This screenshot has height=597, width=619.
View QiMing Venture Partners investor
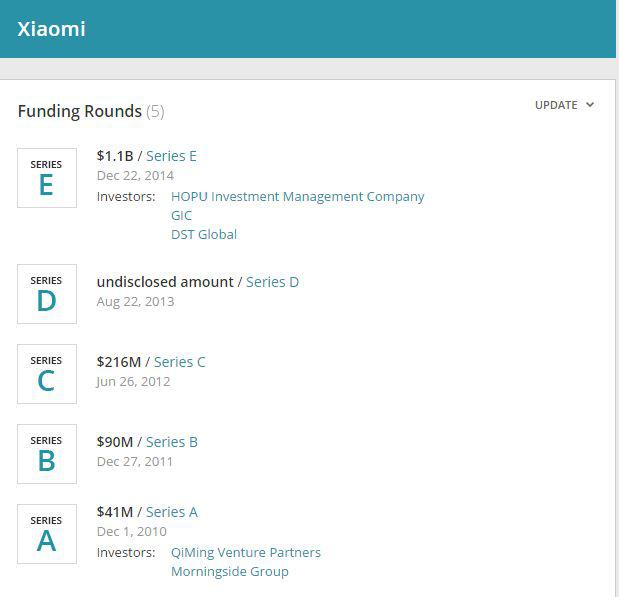245,553
